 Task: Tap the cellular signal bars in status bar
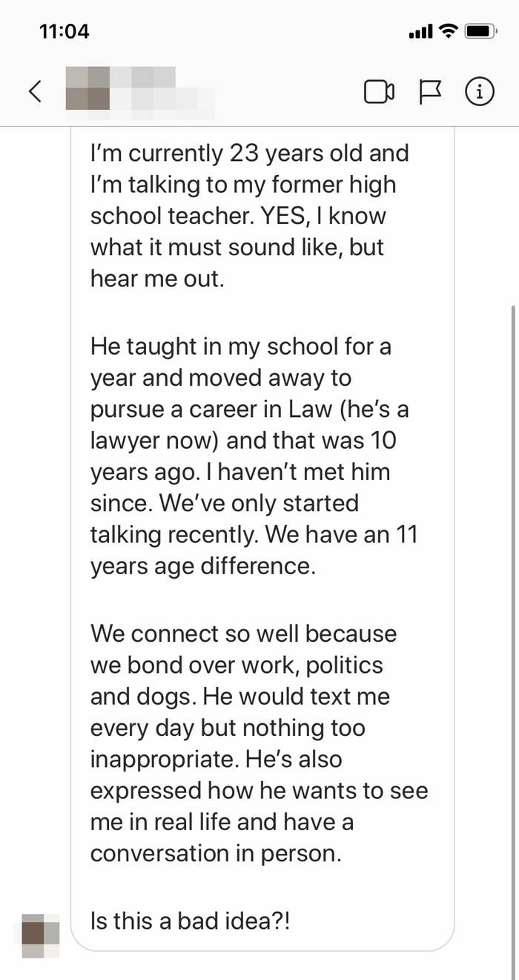(x=420, y=32)
